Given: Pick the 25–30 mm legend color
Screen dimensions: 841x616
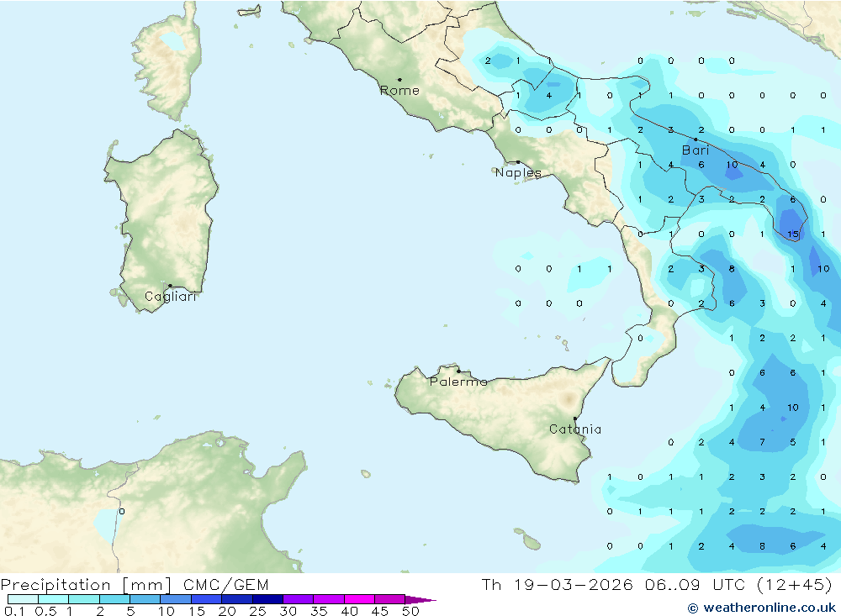Looking at the screenshot, I should coord(267,599).
